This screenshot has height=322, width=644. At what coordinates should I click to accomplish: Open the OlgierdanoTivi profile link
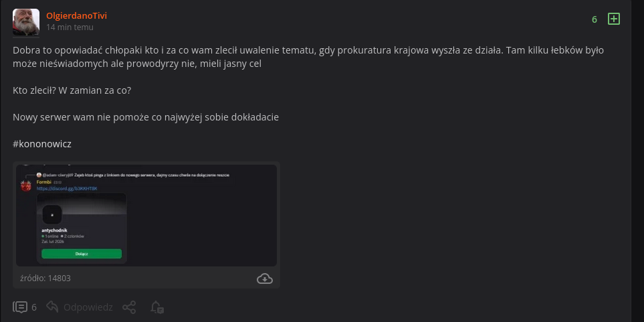76,15
